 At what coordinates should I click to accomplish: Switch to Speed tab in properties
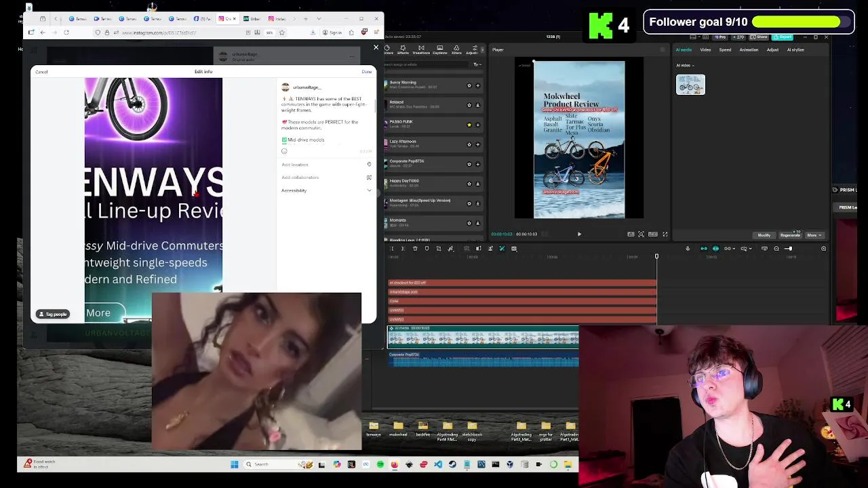coord(725,49)
